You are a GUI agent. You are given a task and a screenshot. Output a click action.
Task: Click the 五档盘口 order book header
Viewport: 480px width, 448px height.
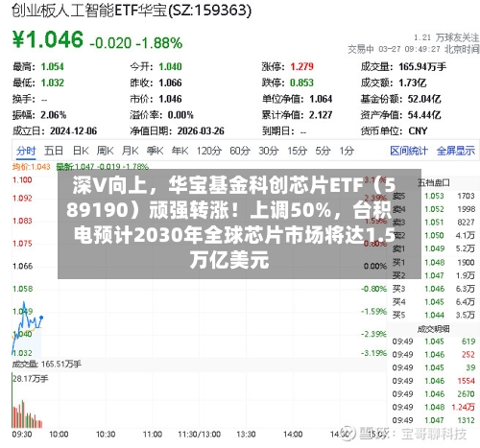(434, 182)
